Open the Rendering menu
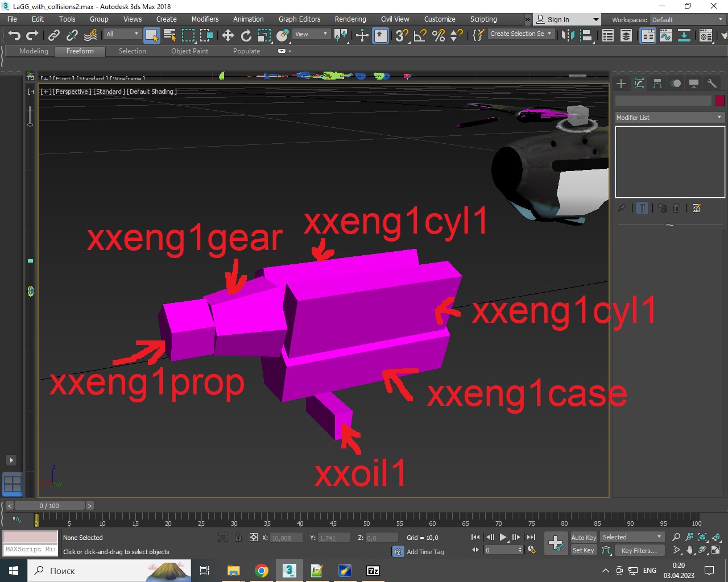 tap(350, 19)
